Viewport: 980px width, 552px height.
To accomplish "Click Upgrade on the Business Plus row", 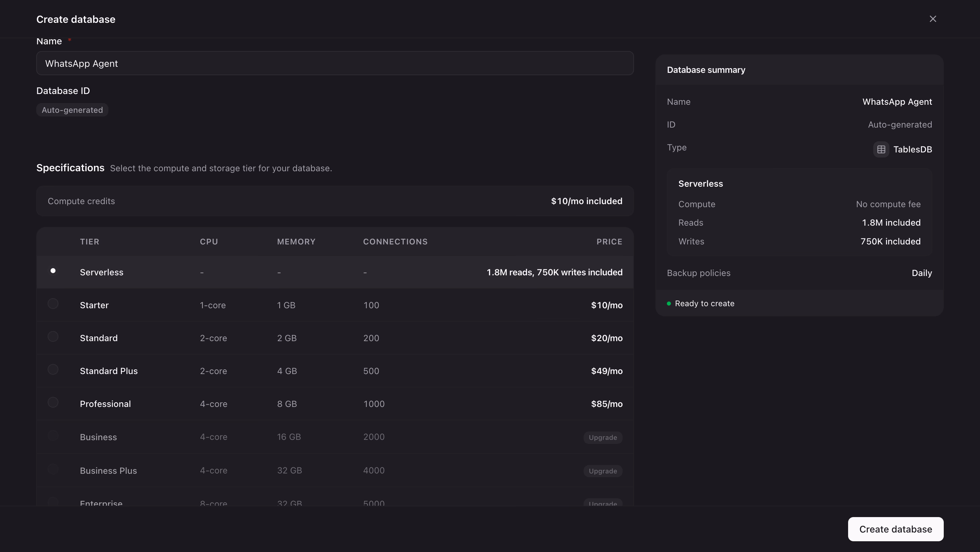I will [603, 471].
